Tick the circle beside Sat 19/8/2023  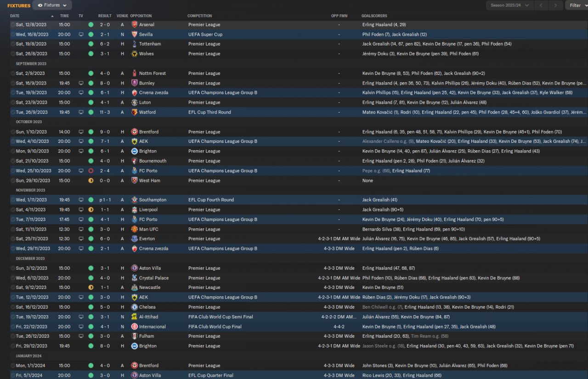click(x=13, y=44)
